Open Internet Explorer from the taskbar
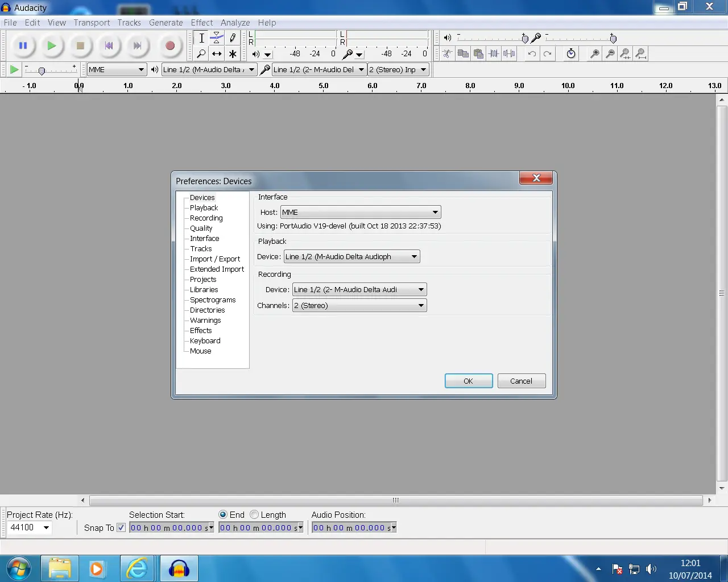This screenshot has width=728, height=582. click(137, 568)
